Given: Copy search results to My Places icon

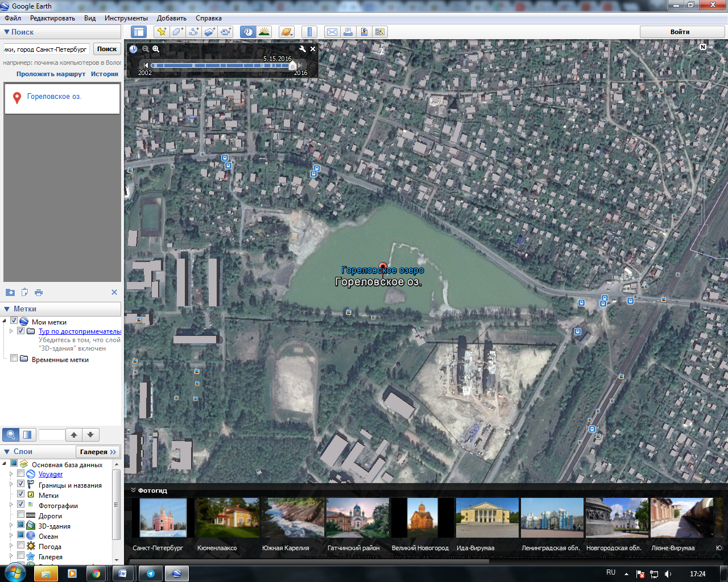Looking at the screenshot, I should [x=10, y=292].
